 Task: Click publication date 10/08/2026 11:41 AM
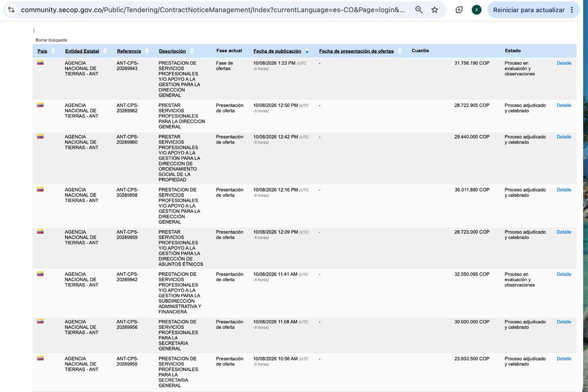(275, 274)
